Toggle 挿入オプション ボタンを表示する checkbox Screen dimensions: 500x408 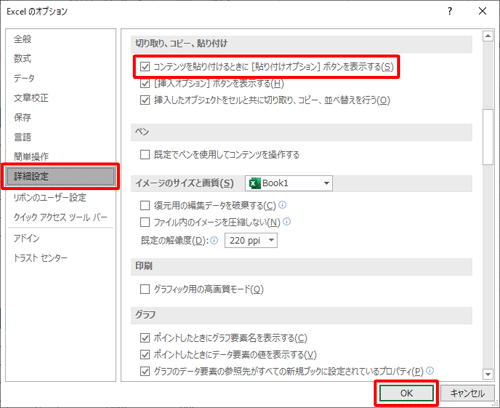145,83
